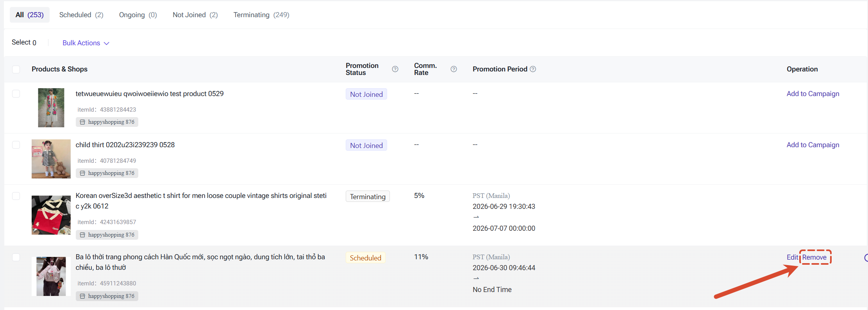Select the child thirt product checkbox
868x310 pixels.
pos(16,145)
